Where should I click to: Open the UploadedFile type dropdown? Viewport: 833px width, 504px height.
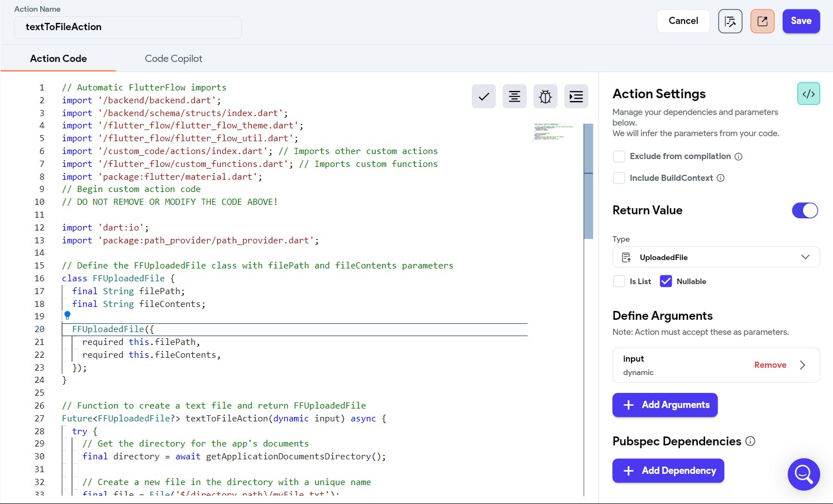coord(716,257)
